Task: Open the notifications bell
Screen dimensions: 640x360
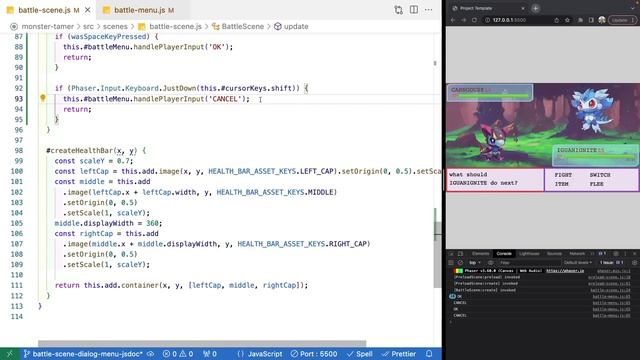Action: [429, 354]
